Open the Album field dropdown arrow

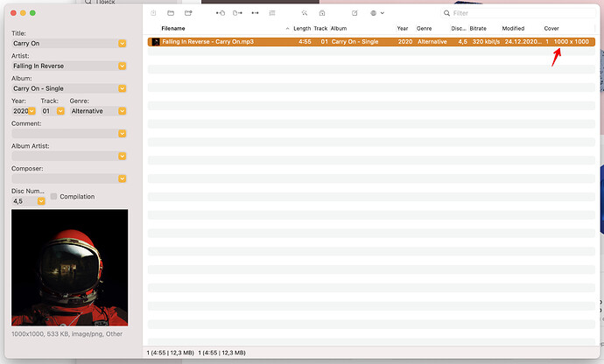pyautogui.click(x=122, y=88)
